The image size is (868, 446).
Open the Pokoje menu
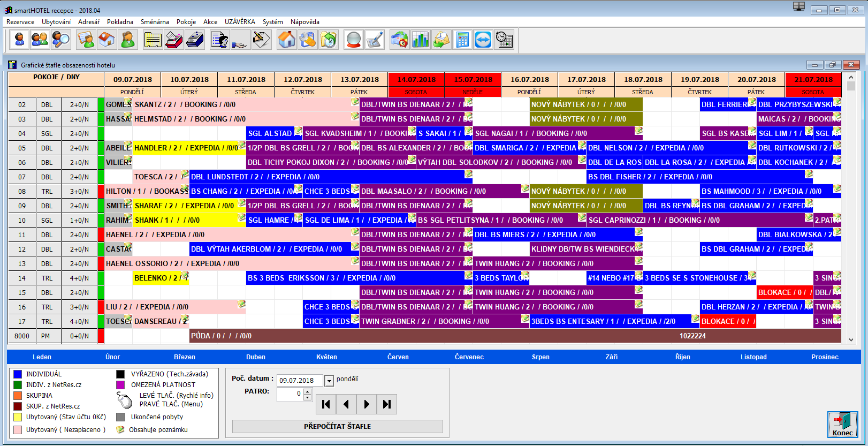pos(186,22)
